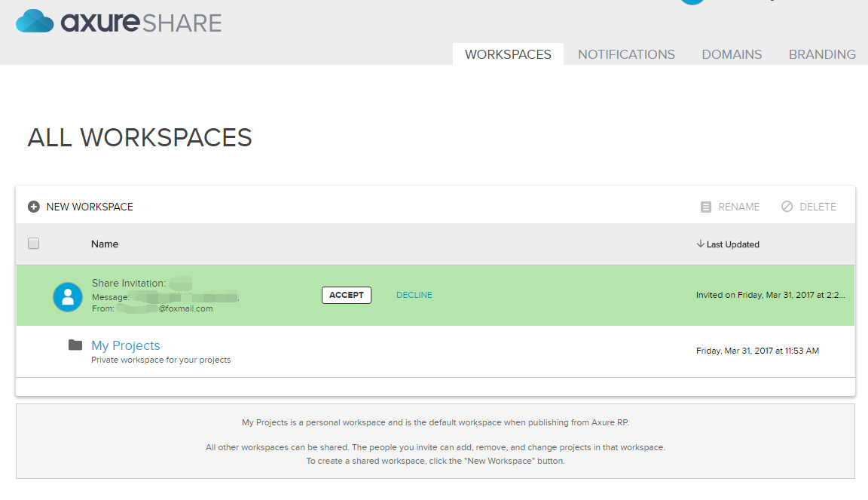Viewport: 868px width, 500px height.
Task: Click the My Projects folder icon
Action: coord(75,345)
